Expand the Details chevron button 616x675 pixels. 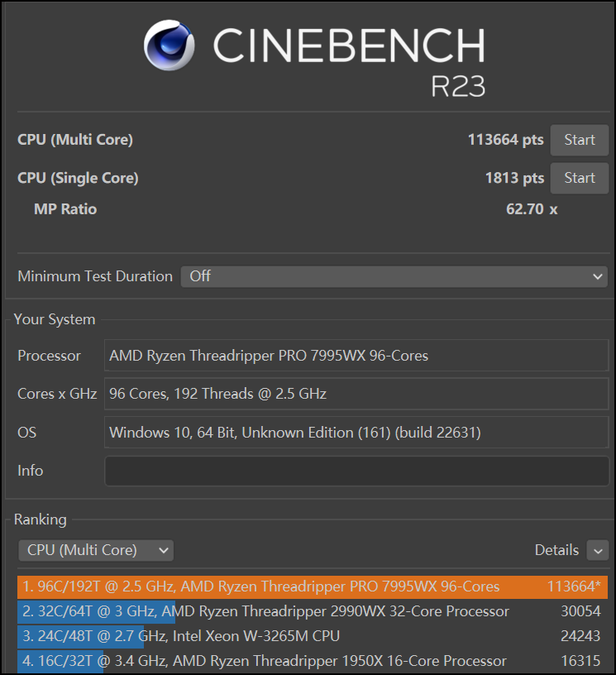(x=597, y=550)
